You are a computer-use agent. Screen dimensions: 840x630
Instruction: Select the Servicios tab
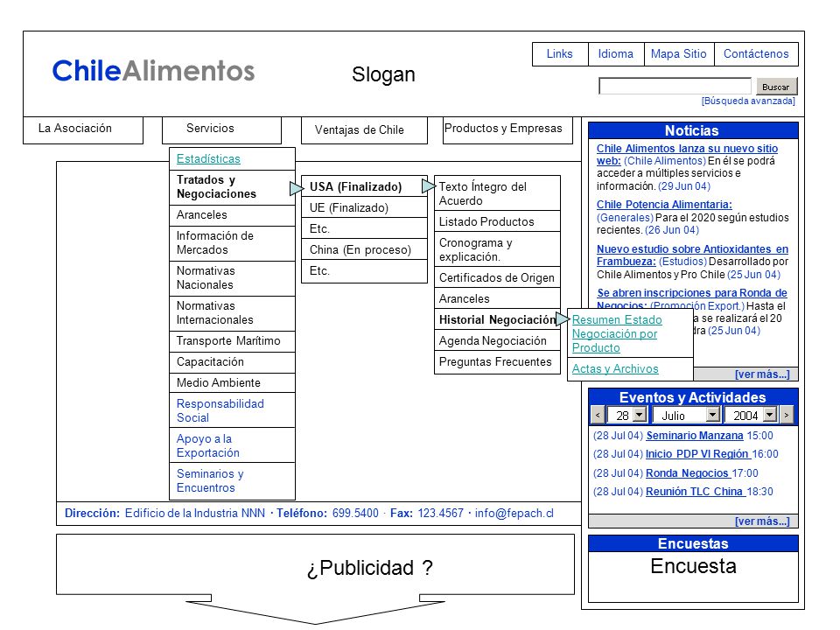[221, 129]
